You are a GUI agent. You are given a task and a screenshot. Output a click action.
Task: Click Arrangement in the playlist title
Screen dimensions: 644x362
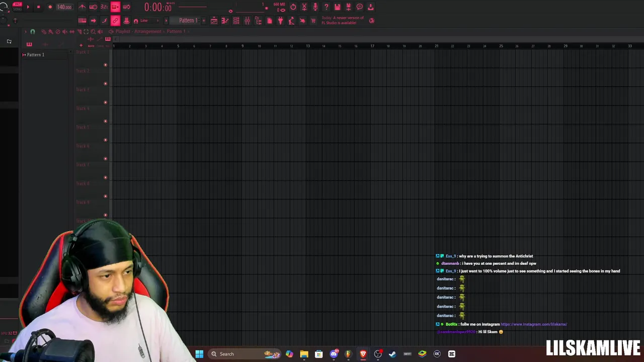pos(148,31)
